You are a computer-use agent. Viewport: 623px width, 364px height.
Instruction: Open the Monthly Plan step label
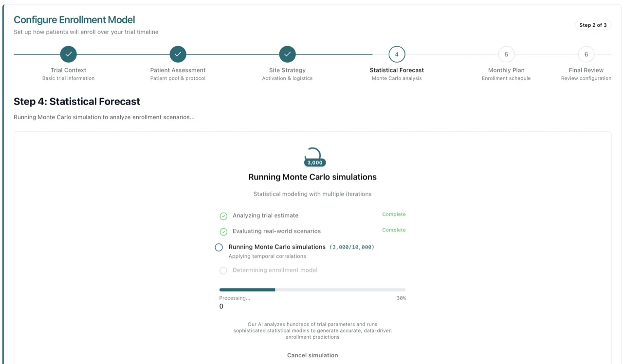coord(506,70)
